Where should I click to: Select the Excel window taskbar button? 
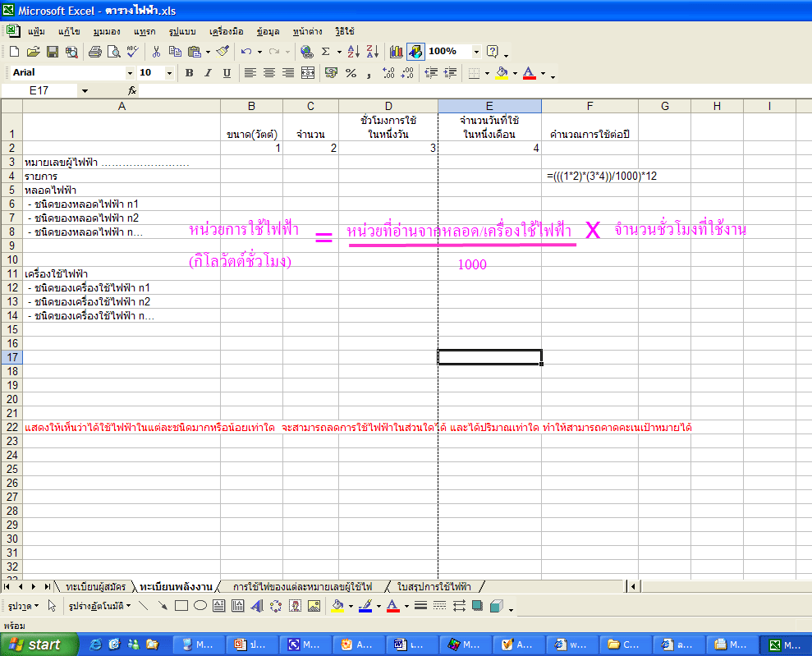(x=786, y=645)
